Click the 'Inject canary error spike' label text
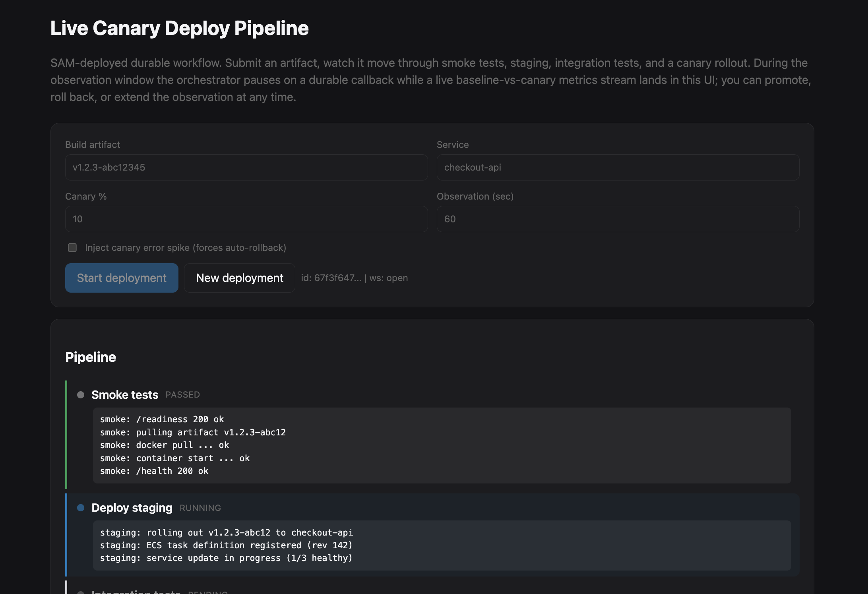 pos(186,248)
